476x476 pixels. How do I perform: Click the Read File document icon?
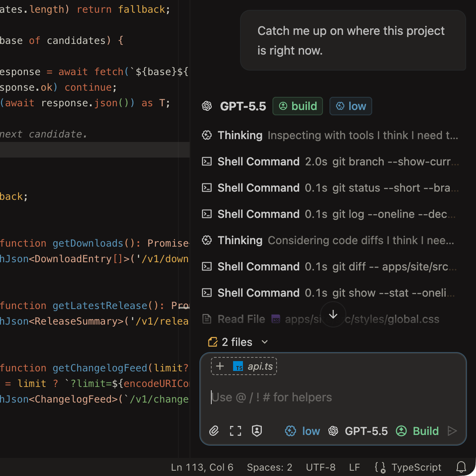point(207,319)
